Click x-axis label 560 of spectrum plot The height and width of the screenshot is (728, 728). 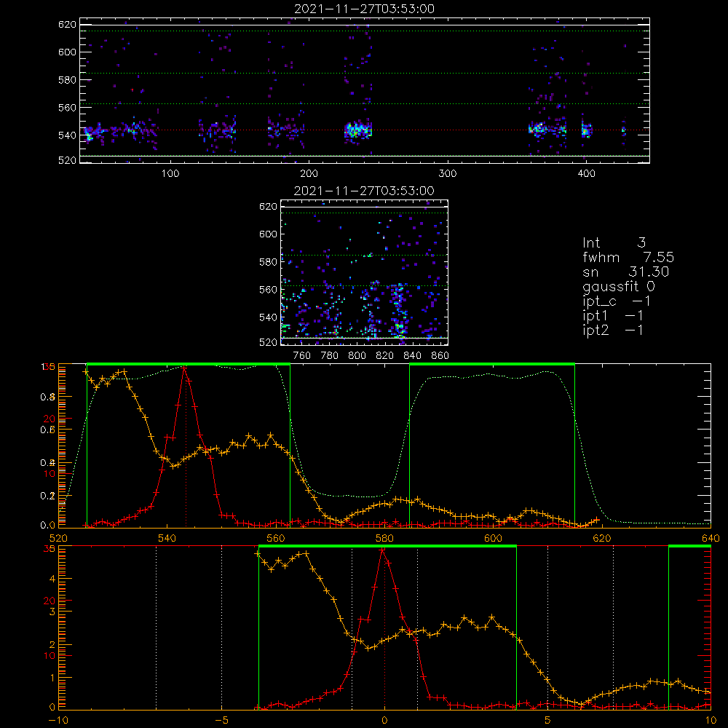coord(276,538)
